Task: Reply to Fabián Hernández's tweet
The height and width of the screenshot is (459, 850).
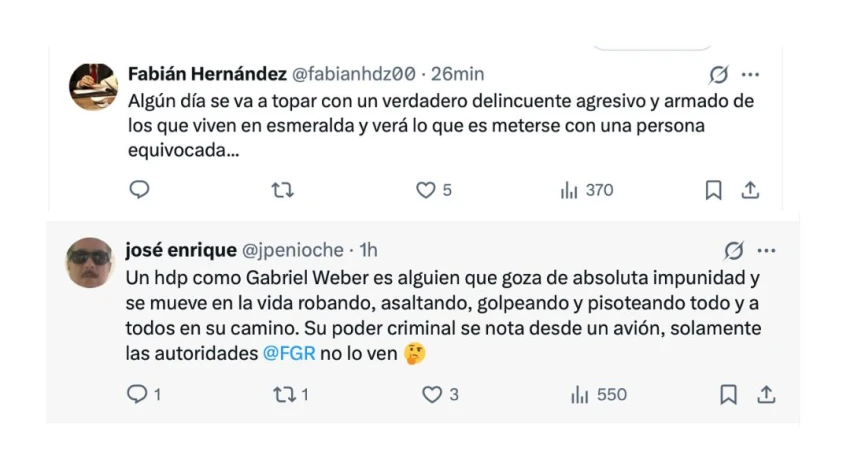Action: (x=140, y=189)
